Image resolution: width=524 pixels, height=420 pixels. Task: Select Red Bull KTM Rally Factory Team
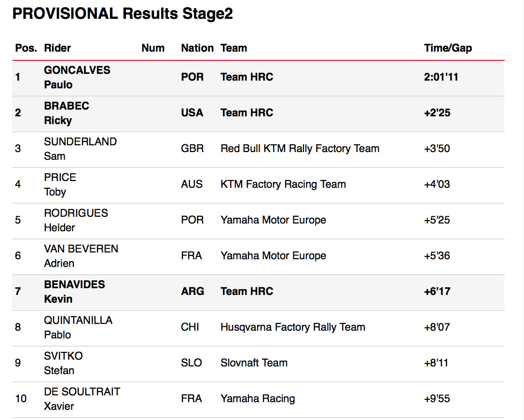point(300,149)
